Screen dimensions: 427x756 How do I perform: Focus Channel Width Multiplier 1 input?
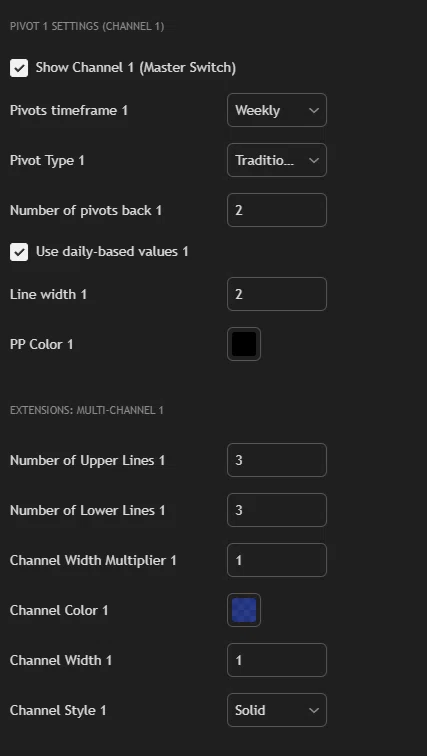(x=277, y=560)
